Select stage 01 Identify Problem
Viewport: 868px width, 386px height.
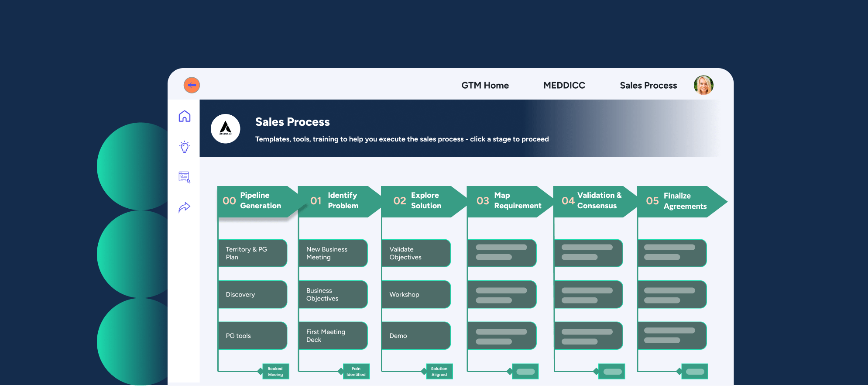coord(340,201)
